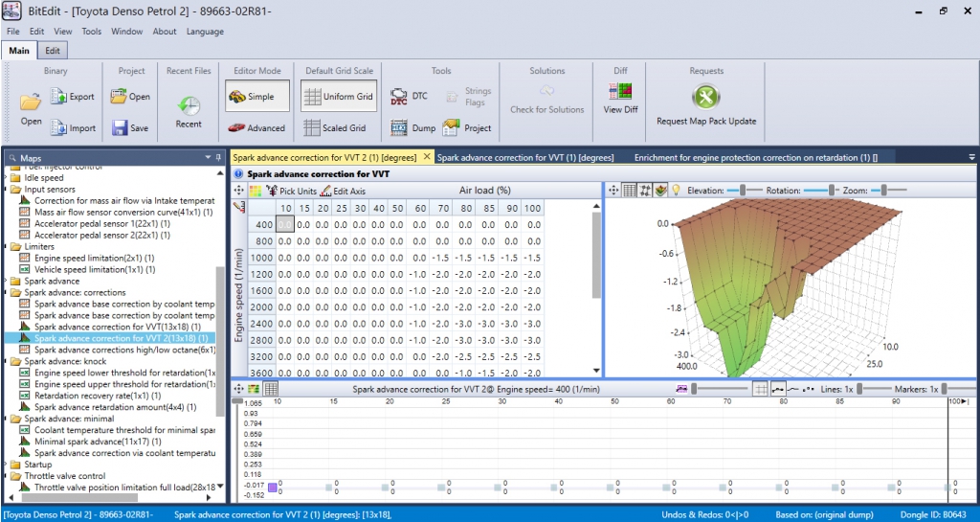Select Simple editor mode
980x522 pixels.
256,97
